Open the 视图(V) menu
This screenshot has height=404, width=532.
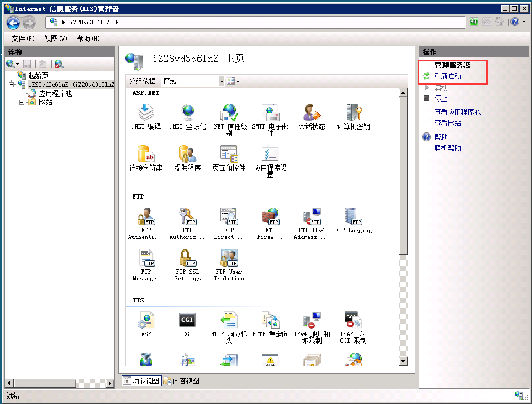pyautogui.click(x=56, y=39)
